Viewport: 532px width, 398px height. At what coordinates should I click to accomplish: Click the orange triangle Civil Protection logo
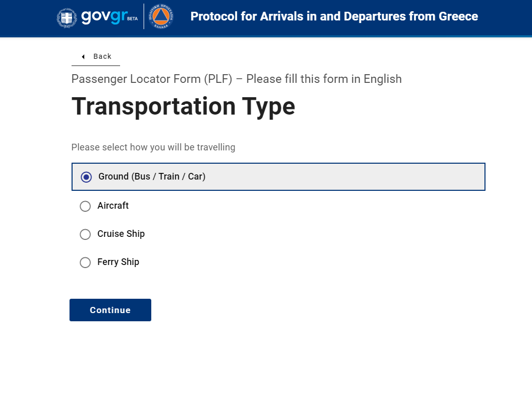coord(161,16)
